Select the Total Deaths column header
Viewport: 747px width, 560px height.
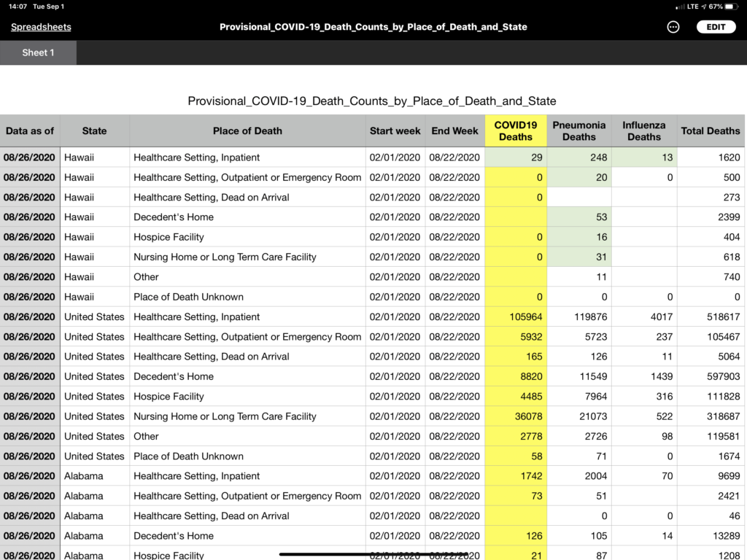711,131
